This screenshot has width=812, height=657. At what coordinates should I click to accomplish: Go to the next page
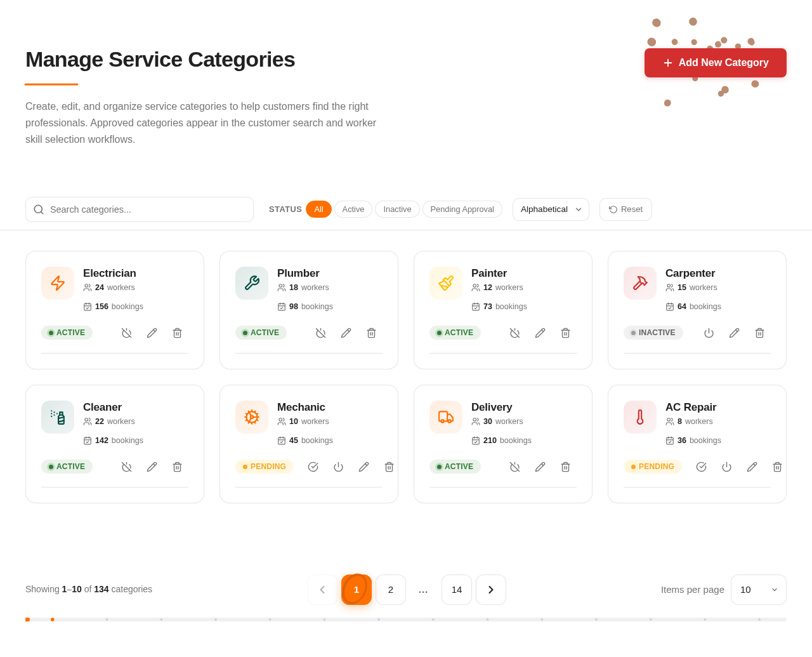pos(491,590)
